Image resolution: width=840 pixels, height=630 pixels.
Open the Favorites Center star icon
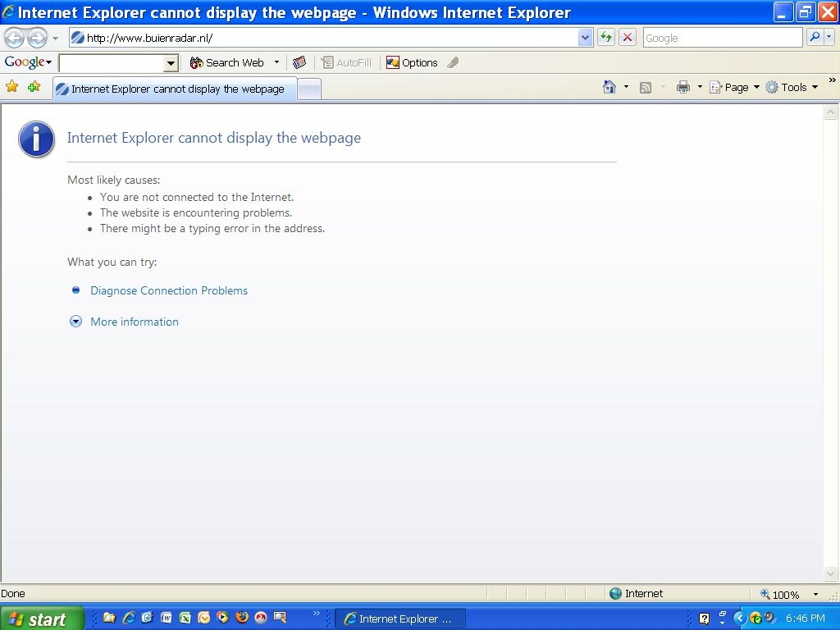[11, 86]
